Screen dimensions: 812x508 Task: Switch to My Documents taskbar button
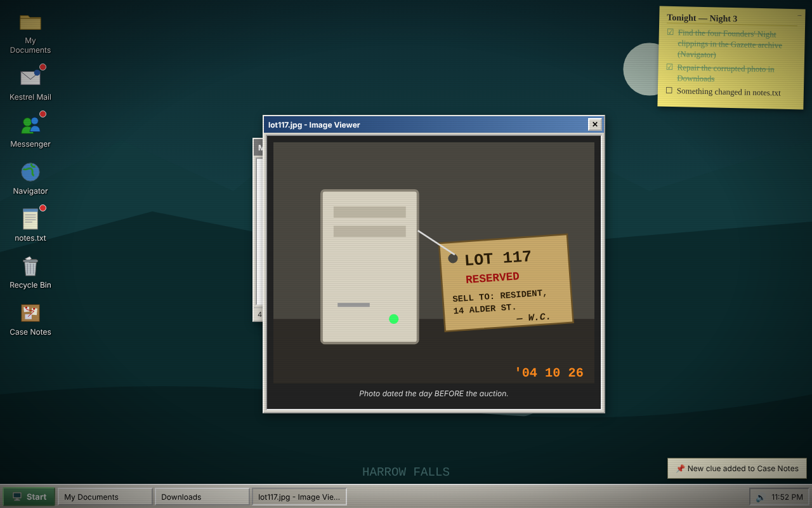pos(105,497)
